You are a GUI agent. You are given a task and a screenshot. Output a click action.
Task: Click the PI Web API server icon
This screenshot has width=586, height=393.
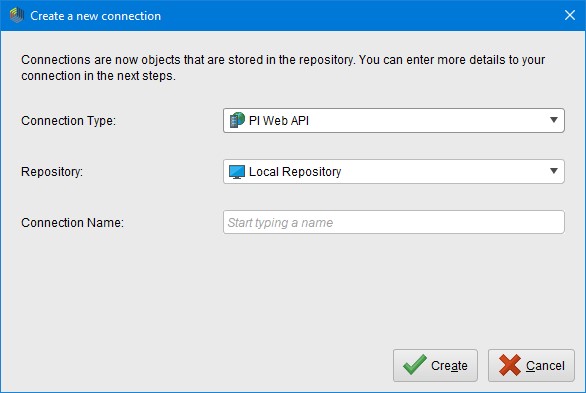coord(237,120)
